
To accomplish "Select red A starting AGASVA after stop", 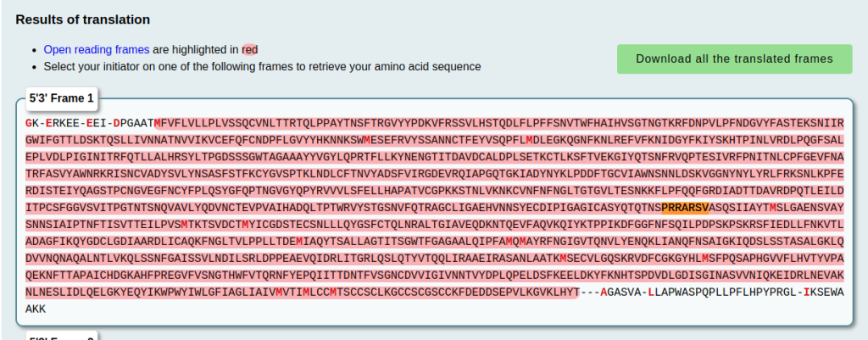I will point(604,292).
